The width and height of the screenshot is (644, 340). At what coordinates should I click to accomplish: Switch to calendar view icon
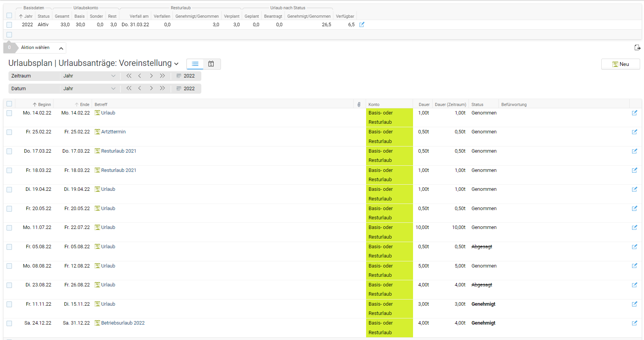point(211,64)
